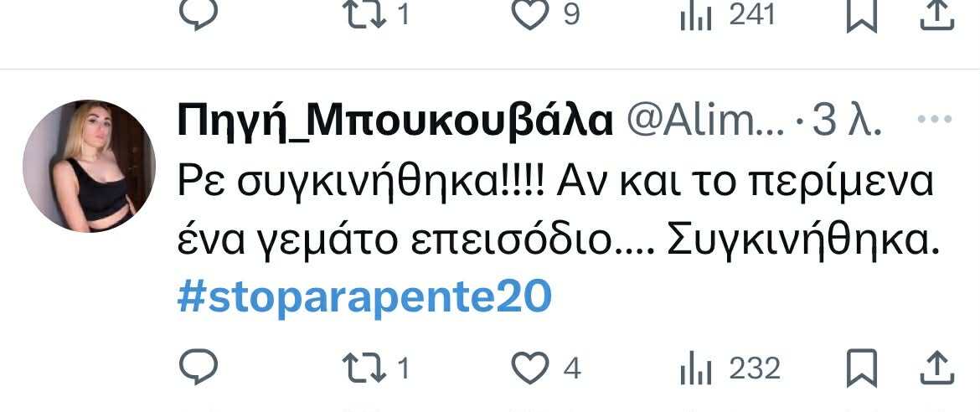Viewport: 980px width, 412px height.
Task: Share the upper tweet with 241 views
Action: pos(937,15)
